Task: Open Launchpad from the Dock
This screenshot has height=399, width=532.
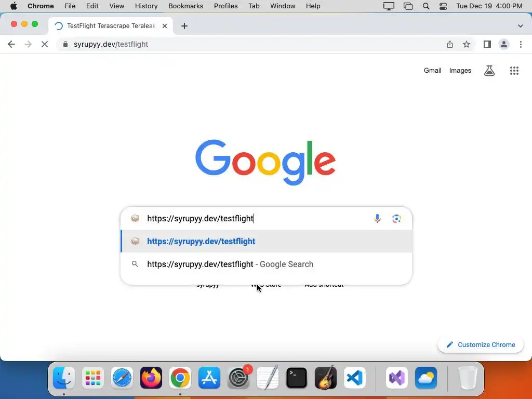Action: (x=93, y=378)
